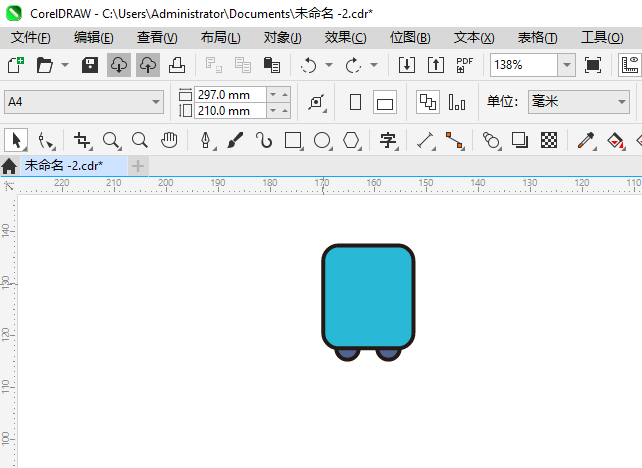Select the Ellipse tool
The width and height of the screenshot is (642, 468).
322,140
